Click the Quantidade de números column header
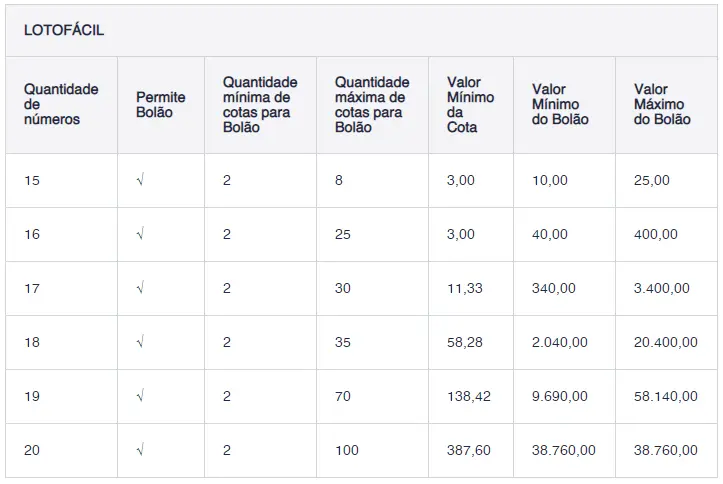 [61, 104]
